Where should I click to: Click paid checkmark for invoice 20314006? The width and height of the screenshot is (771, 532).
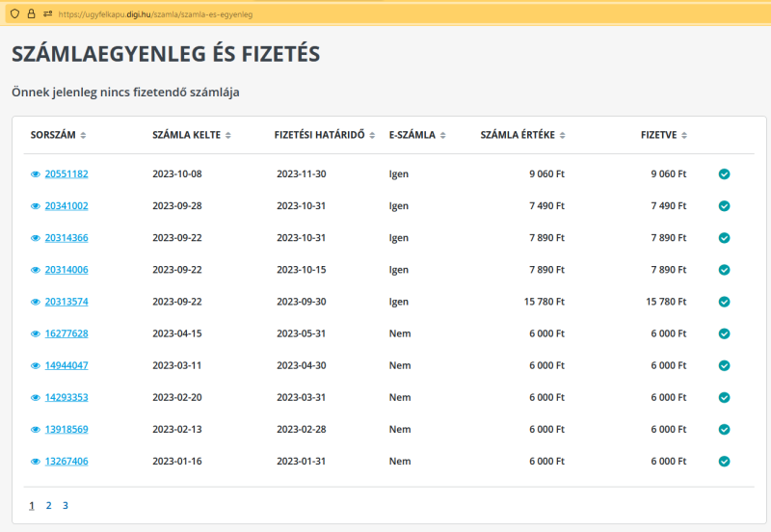tap(725, 270)
